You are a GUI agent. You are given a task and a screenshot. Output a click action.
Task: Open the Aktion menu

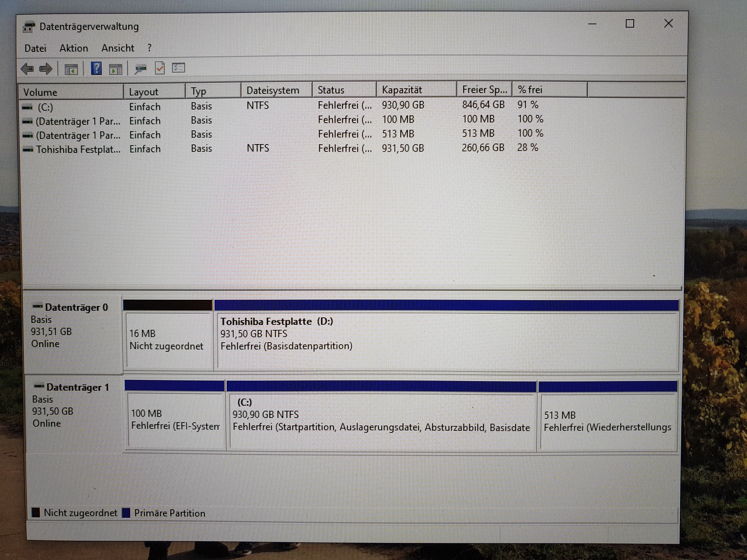coord(74,48)
